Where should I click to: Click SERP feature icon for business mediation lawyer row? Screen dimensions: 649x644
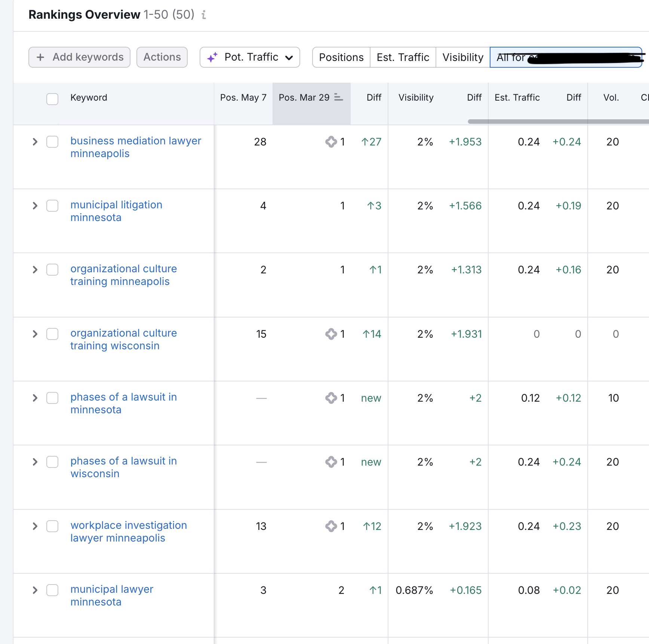(x=331, y=142)
